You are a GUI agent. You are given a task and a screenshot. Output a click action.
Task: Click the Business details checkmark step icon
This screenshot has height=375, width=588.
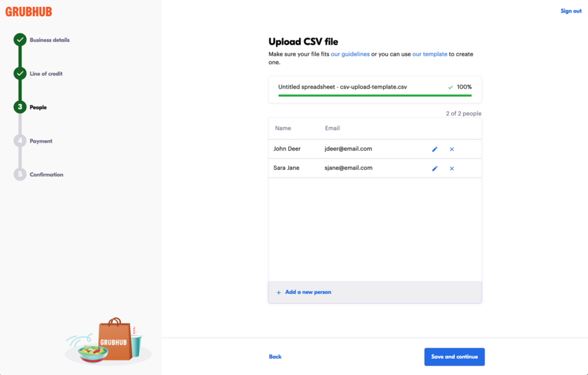pos(20,40)
